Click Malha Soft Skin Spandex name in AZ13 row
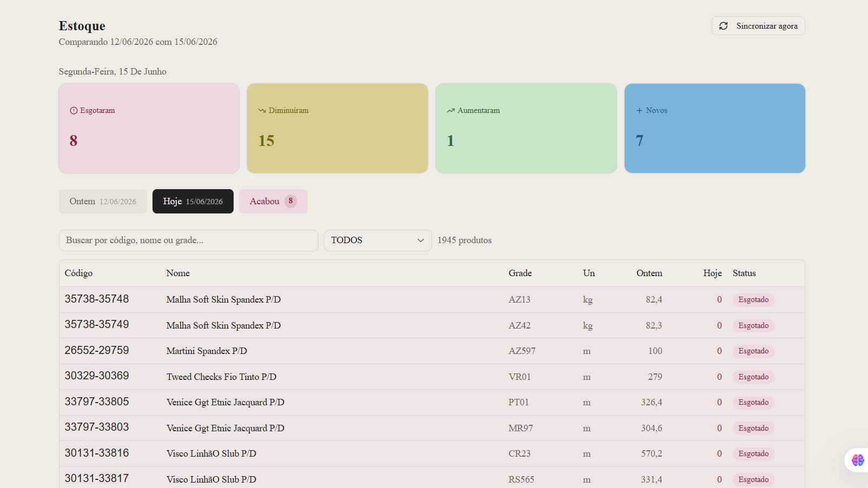The image size is (868, 488). [x=223, y=299]
